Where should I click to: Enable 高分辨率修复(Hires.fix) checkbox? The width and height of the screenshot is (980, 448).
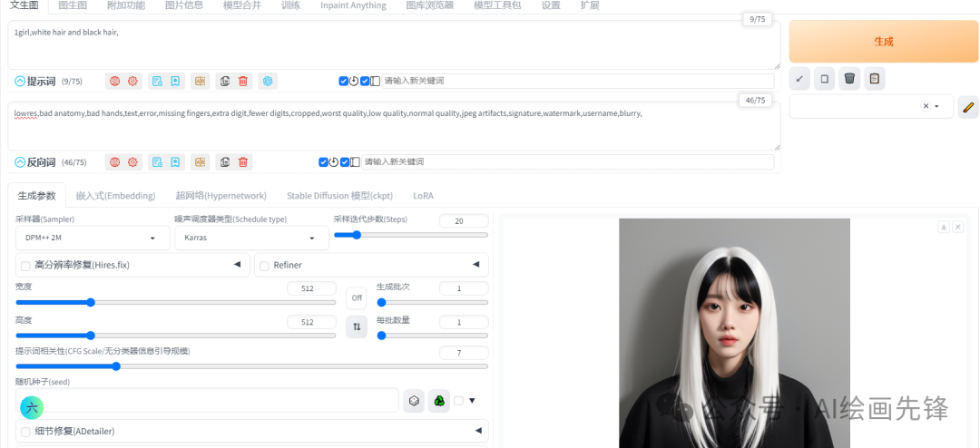pyautogui.click(x=25, y=267)
